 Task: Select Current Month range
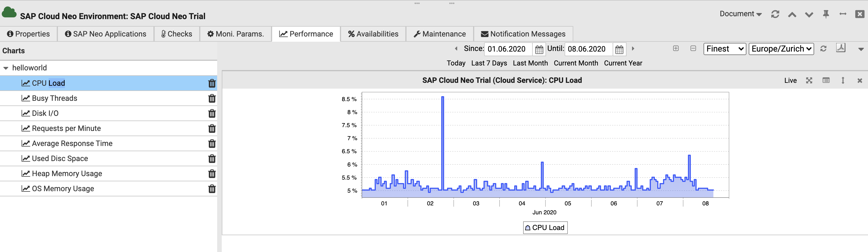(576, 63)
